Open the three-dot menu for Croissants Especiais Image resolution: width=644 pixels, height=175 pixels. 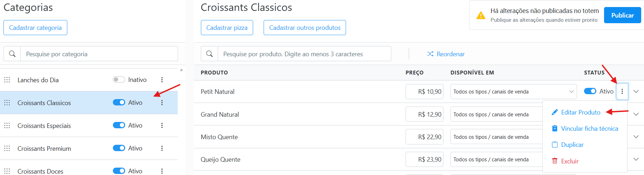point(162,125)
